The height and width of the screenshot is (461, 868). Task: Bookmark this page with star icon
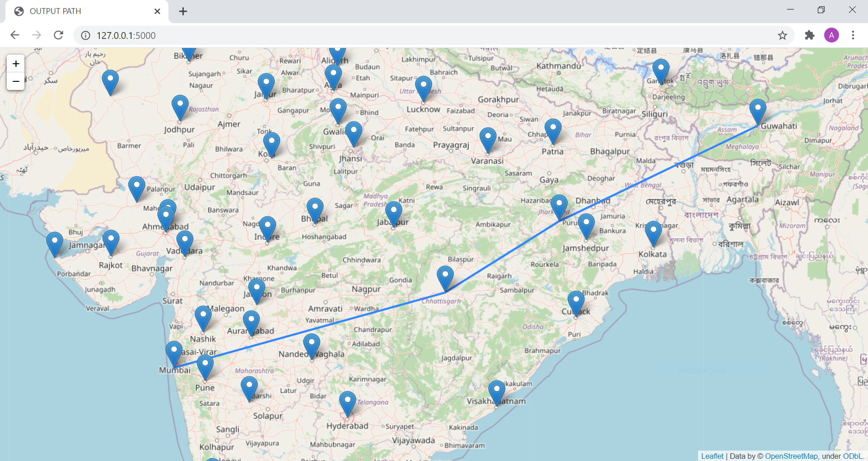pyautogui.click(x=783, y=35)
